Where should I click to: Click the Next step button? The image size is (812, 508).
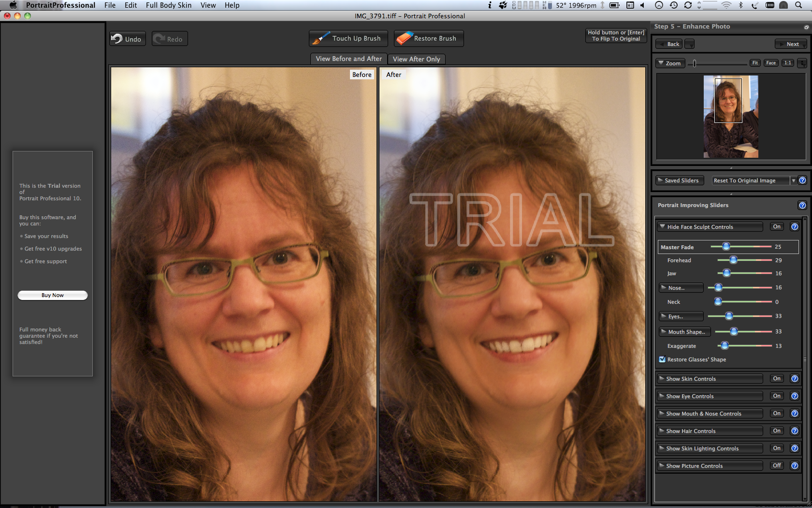click(791, 44)
